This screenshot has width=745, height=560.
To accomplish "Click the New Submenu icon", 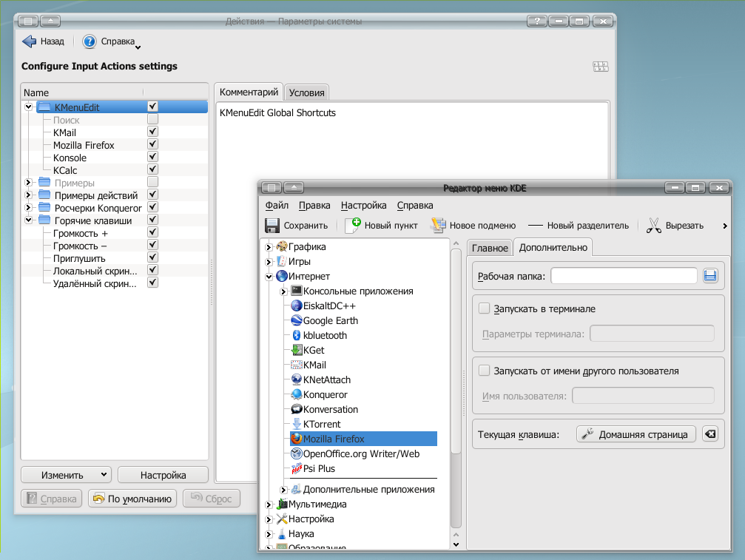I will (x=438, y=226).
